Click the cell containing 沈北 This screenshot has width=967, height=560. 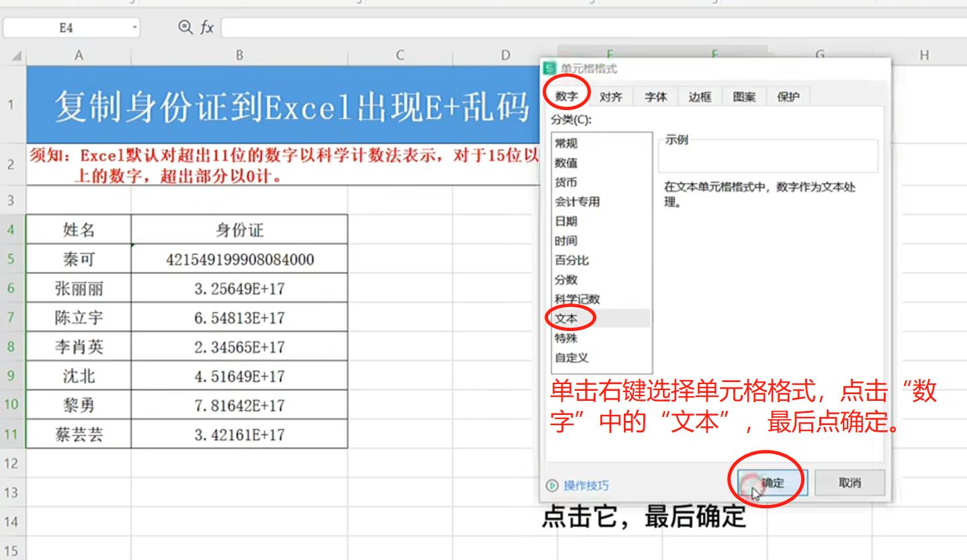pyautogui.click(x=79, y=375)
